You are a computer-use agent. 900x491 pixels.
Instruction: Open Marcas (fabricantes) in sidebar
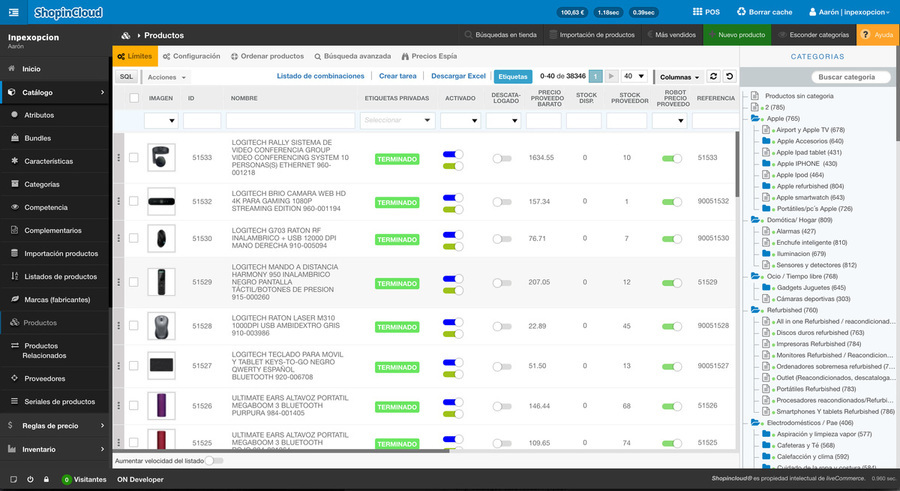click(55, 299)
